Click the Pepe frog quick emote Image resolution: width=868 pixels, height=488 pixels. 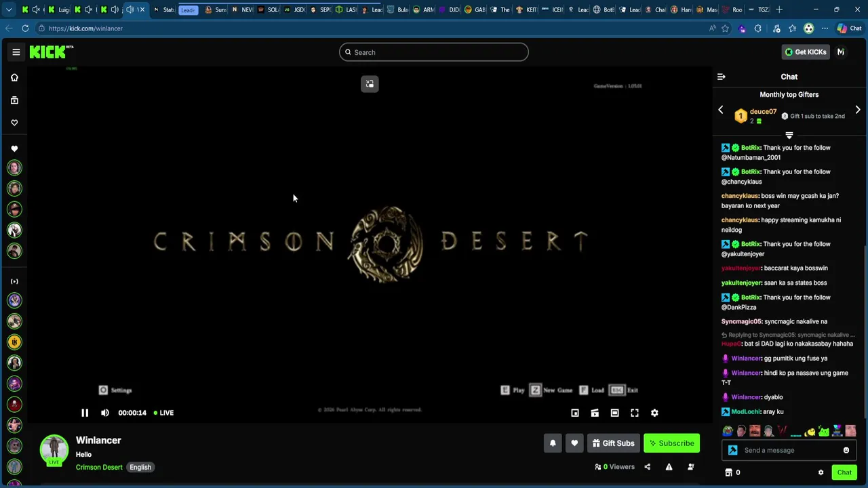[x=728, y=431]
